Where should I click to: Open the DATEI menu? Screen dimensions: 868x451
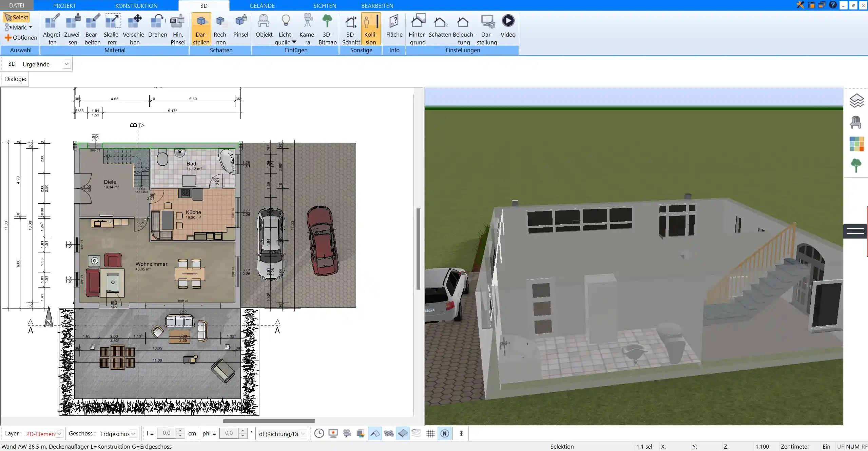(x=17, y=5)
